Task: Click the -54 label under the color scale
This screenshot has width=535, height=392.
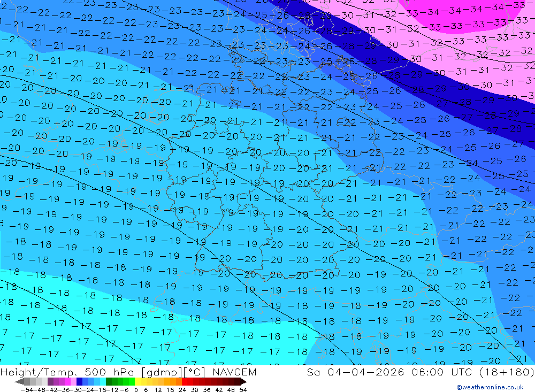Action: click(x=27, y=390)
